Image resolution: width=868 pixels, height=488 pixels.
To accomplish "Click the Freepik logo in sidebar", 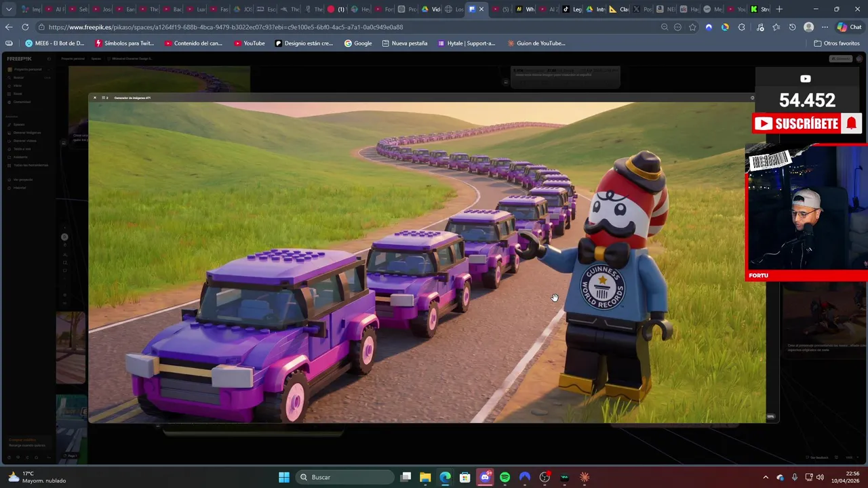I will [20, 59].
